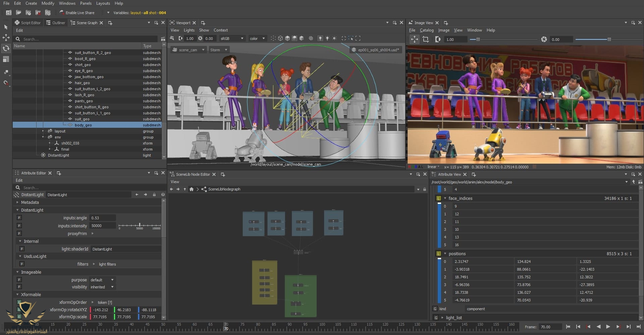Click the first image icon in the top toolbar
Screen dimensions: 644x335
[x=9, y=13]
